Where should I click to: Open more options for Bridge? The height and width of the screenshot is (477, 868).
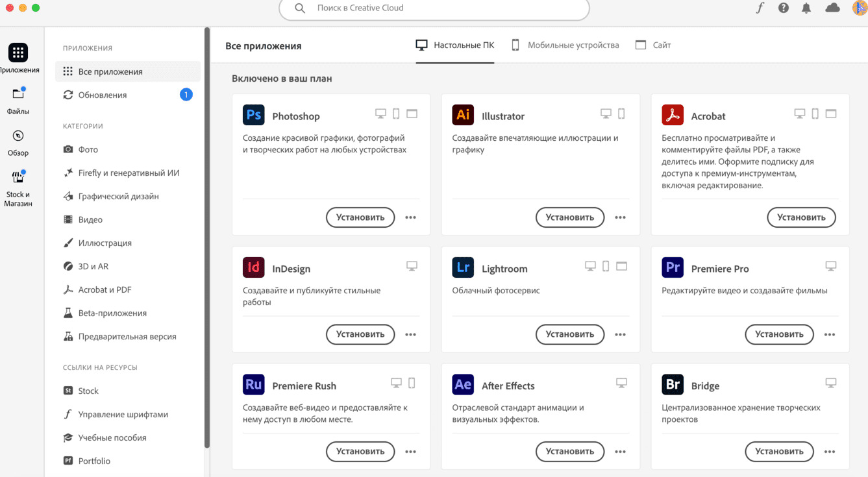(830, 451)
